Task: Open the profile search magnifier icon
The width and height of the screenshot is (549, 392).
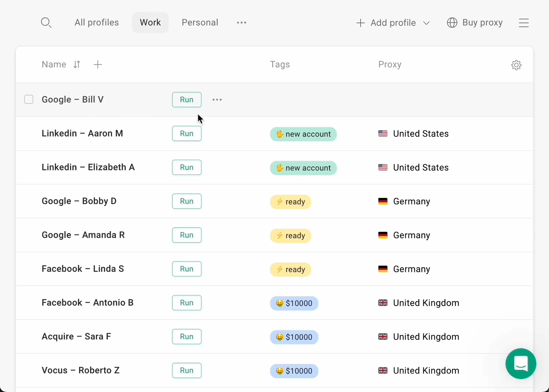Action: click(46, 23)
